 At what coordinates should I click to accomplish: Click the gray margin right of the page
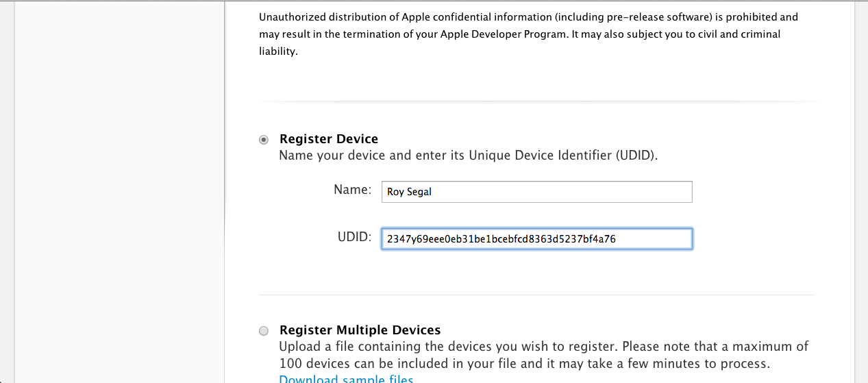pyautogui.click(x=861, y=192)
